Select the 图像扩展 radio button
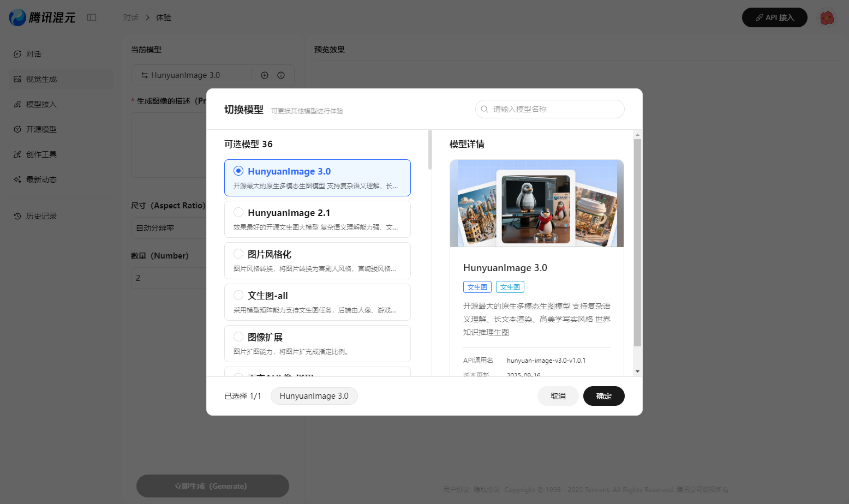The image size is (849, 504). (x=238, y=337)
